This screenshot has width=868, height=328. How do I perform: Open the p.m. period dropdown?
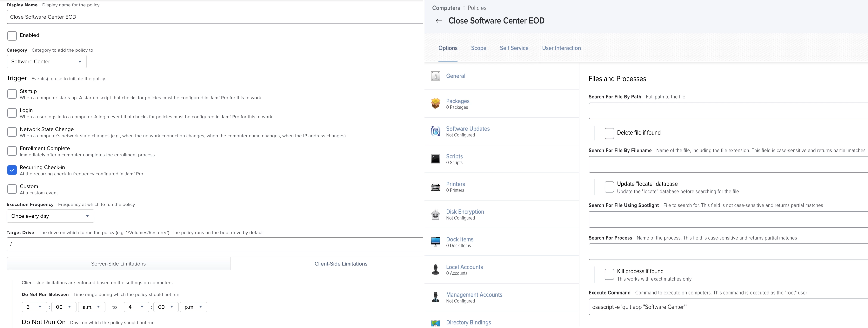tap(193, 307)
